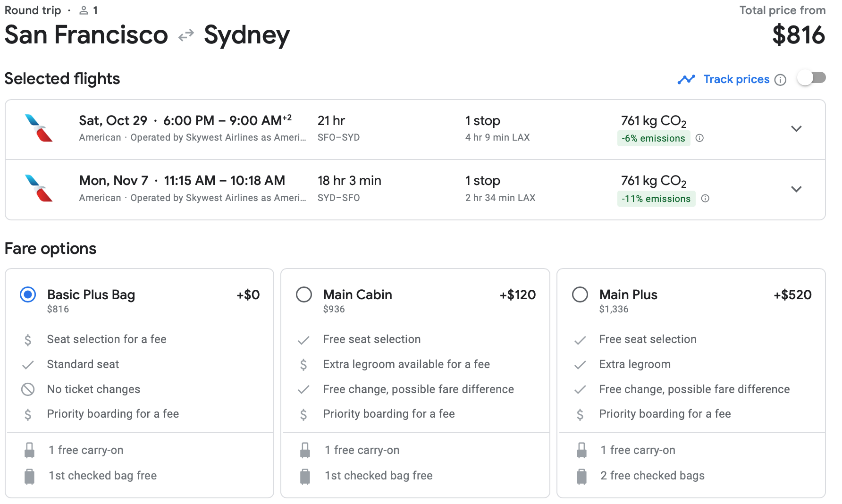This screenshot has height=504, width=842.
Task: Click the No ticket changes prohibited icon
Action: click(28, 389)
